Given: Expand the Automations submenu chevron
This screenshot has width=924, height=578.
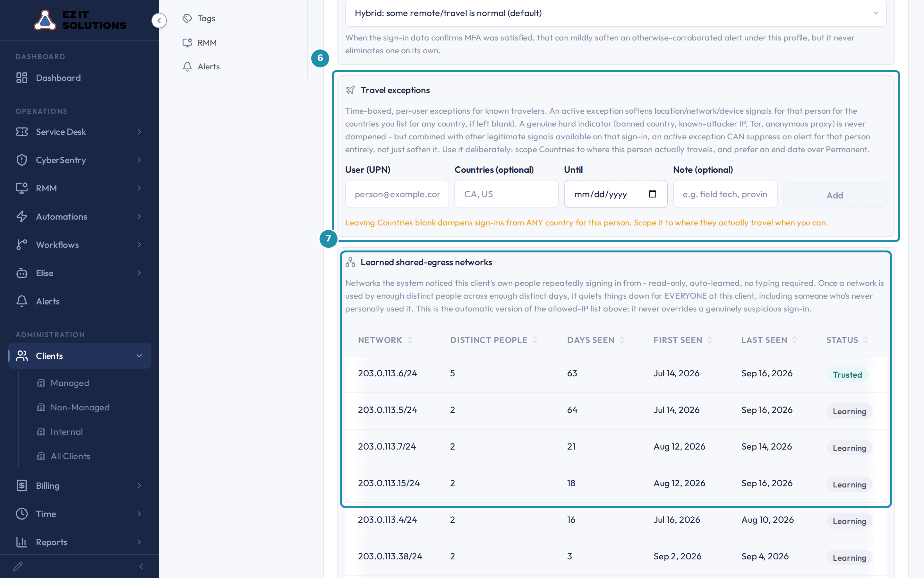Looking at the screenshot, I should [139, 217].
